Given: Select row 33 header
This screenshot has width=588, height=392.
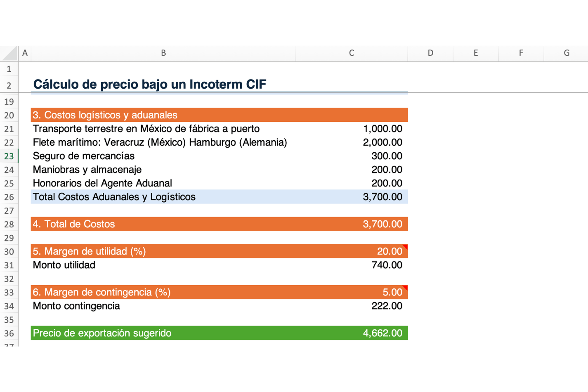Looking at the screenshot, I should pos(9,292).
